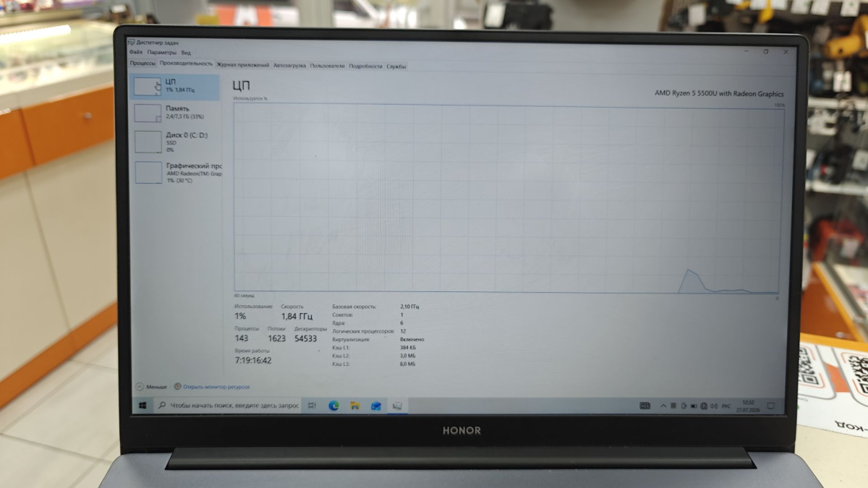
Task: Select Диск 0 (C: D:) item
Action: point(176,141)
